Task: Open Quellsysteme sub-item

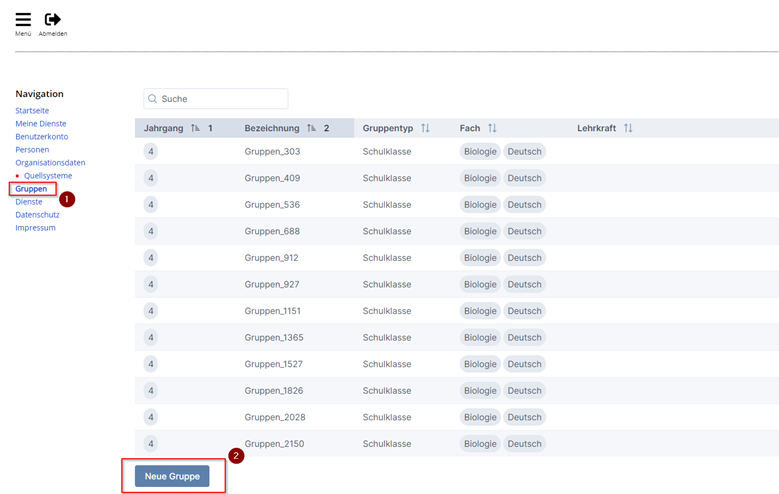Action: click(x=48, y=175)
